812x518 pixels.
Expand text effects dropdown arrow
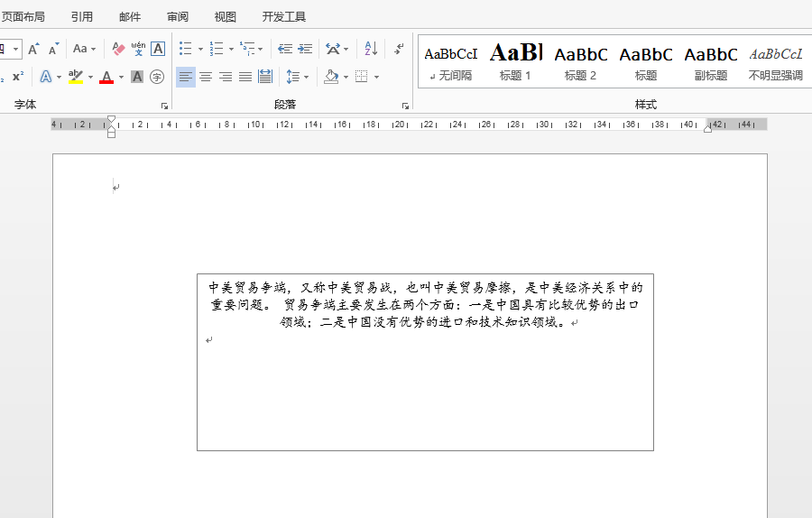pos(59,78)
